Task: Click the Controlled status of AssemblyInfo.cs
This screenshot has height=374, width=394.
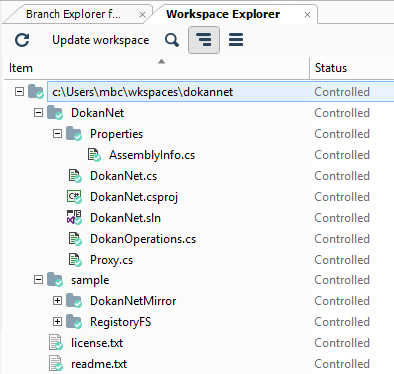Action: click(x=342, y=155)
